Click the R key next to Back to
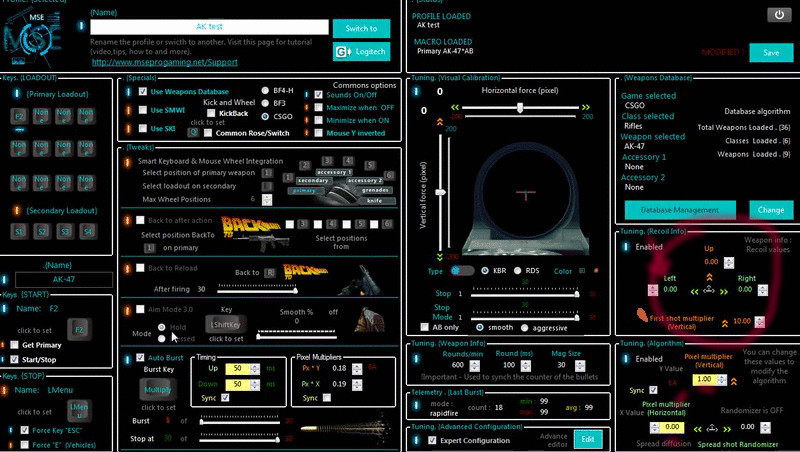Viewport: 800px width, 452px height. pos(269,273)
